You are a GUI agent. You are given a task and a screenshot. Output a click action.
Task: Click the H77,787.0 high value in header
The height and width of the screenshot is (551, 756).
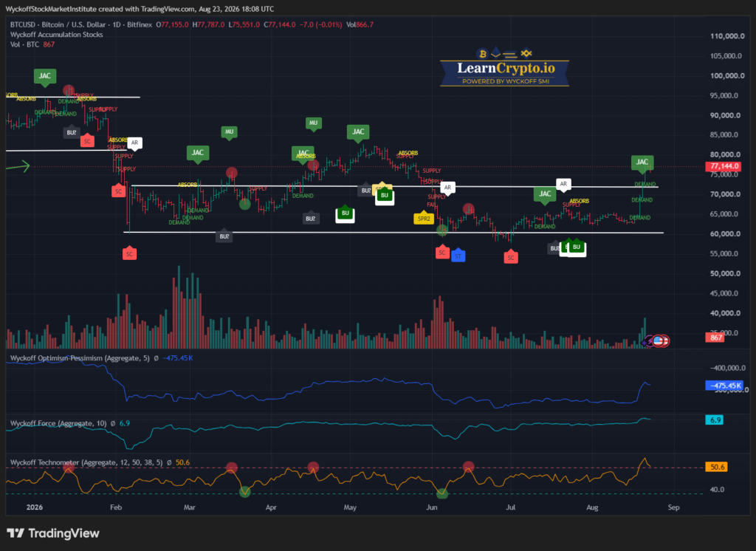click(208, 24)
